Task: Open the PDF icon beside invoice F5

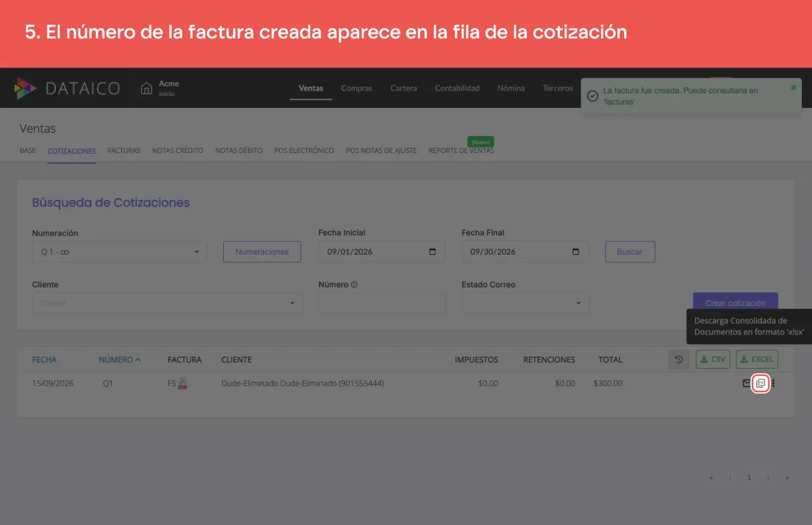Action: [182, 383]
